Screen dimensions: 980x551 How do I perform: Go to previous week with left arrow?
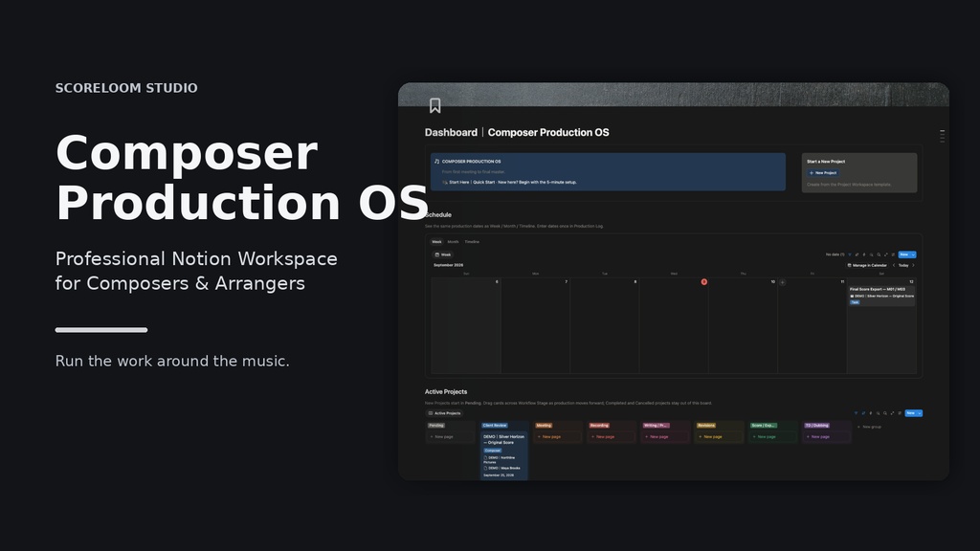click(894, 265)
